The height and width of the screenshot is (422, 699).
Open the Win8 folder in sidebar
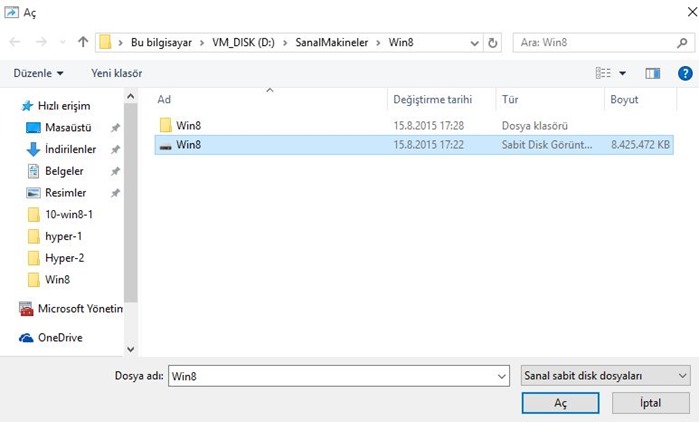coord(57,280)
